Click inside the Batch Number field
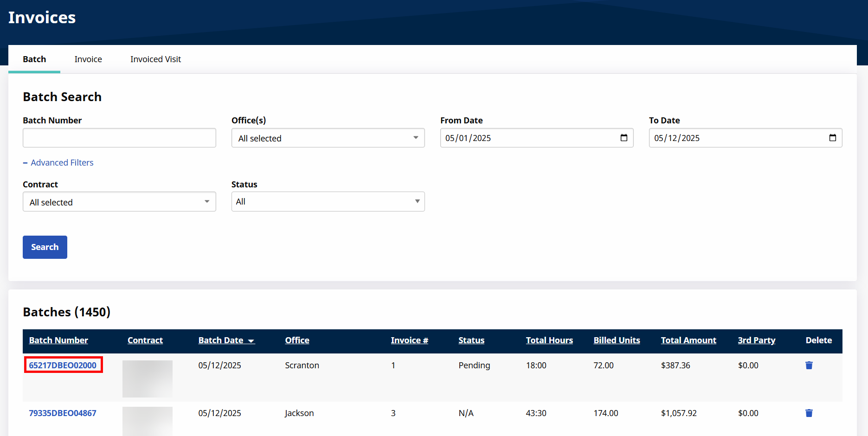868x436 pixels. pyautogui.click(x=119, y=138)
